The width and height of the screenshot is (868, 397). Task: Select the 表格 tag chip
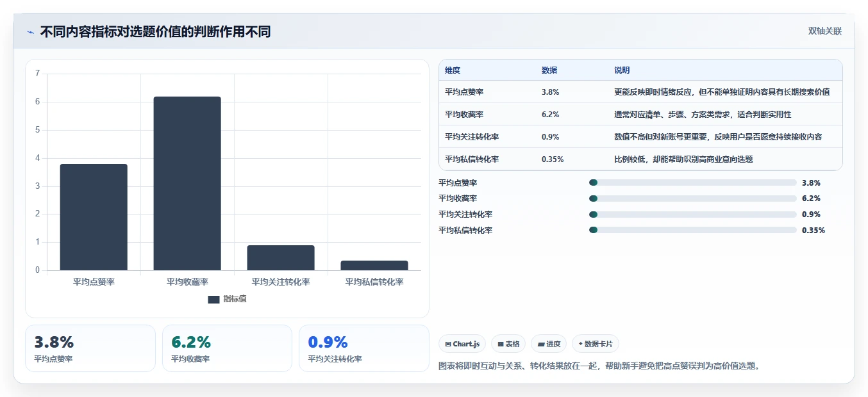coord(508,344)
